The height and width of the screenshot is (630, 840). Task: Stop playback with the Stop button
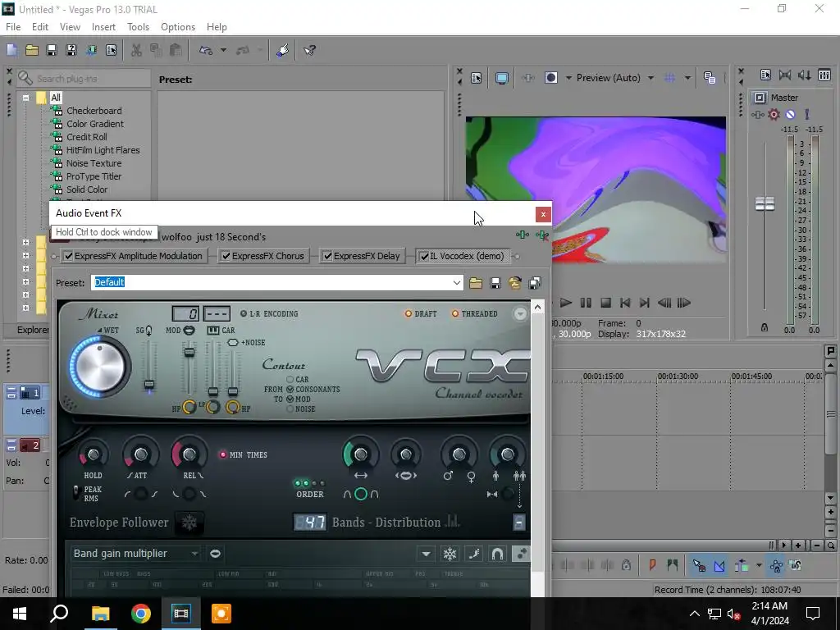click(605, 303)
